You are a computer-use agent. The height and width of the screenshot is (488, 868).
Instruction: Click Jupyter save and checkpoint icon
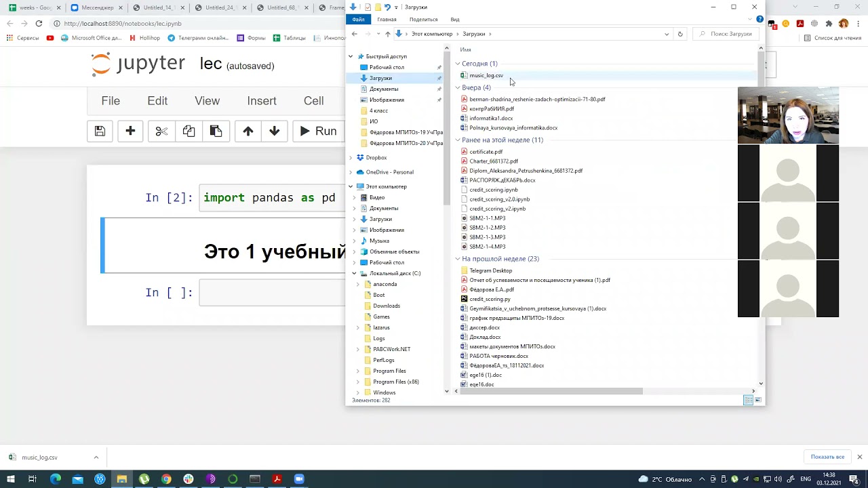pos(100,131)
